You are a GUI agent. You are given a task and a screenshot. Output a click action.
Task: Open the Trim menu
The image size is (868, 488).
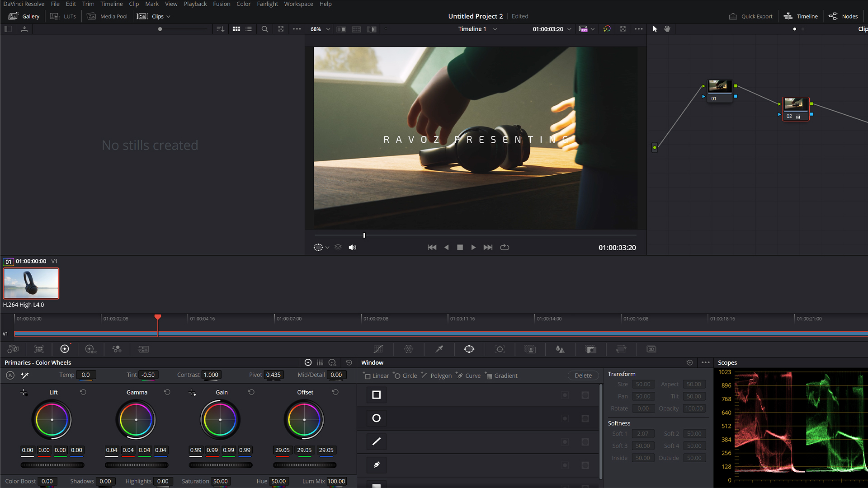[x=88, y=4]
